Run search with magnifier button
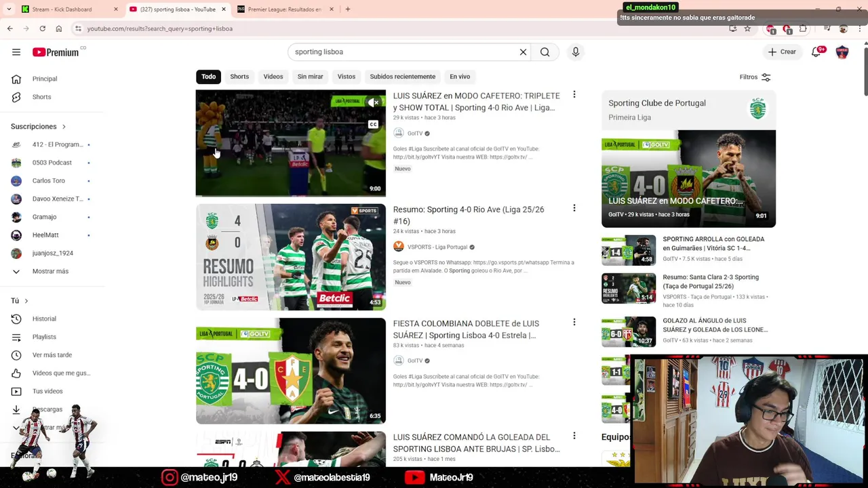 pyautogui.click(x=545, y=52)
